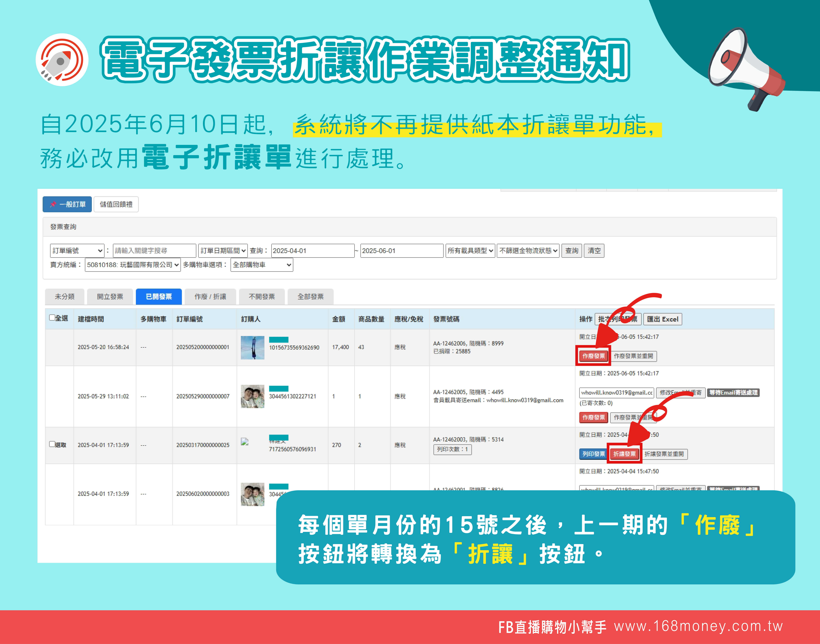Click timestamp 2025-05-20 16:58:24

103,347
